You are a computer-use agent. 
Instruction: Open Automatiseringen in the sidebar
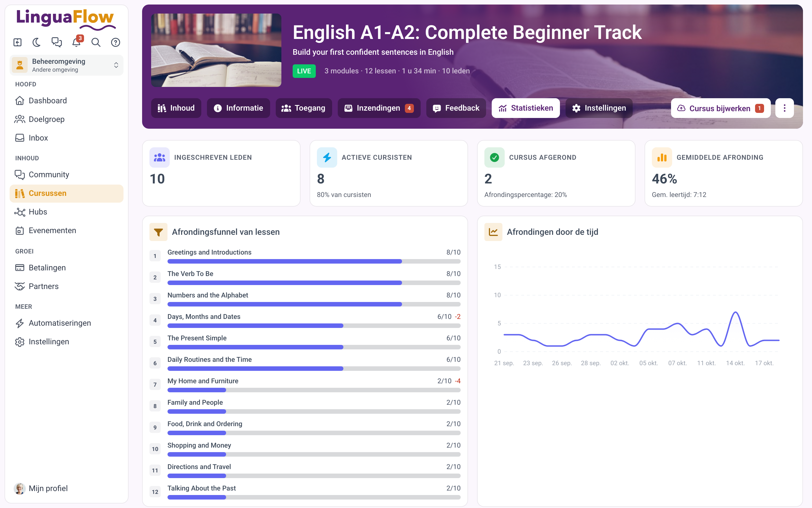67,323
